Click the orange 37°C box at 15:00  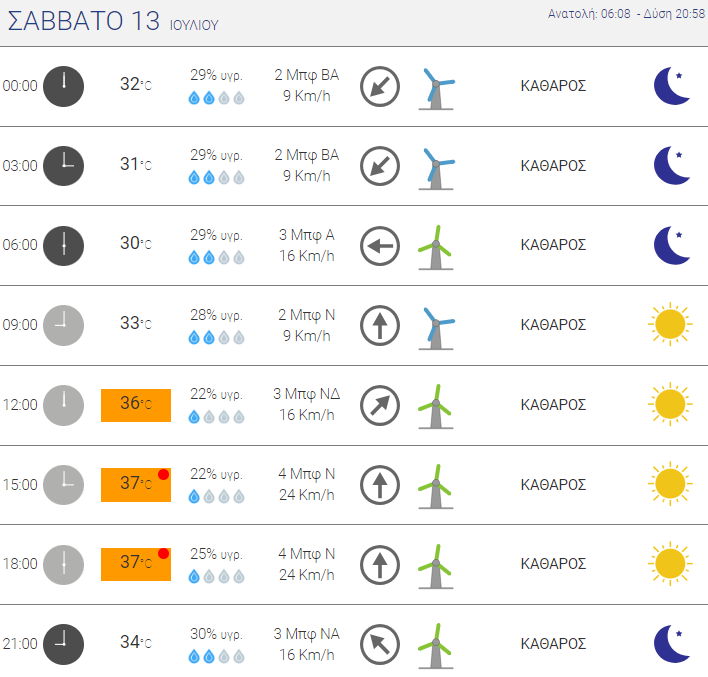pos(136,485)
